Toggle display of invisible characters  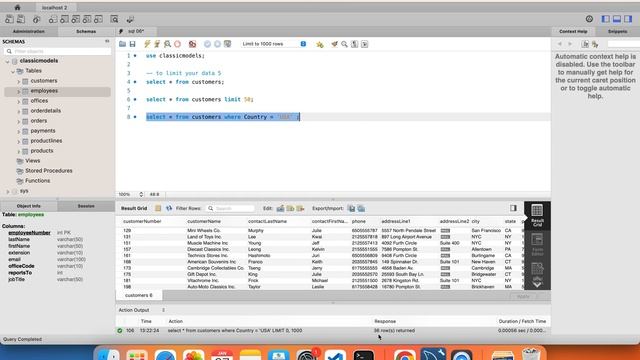pyautogui.click(x=354, y=44)
